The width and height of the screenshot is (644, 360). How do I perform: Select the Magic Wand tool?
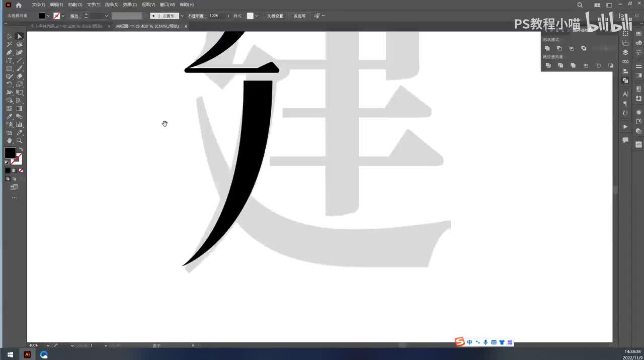[x=9, y=44]
